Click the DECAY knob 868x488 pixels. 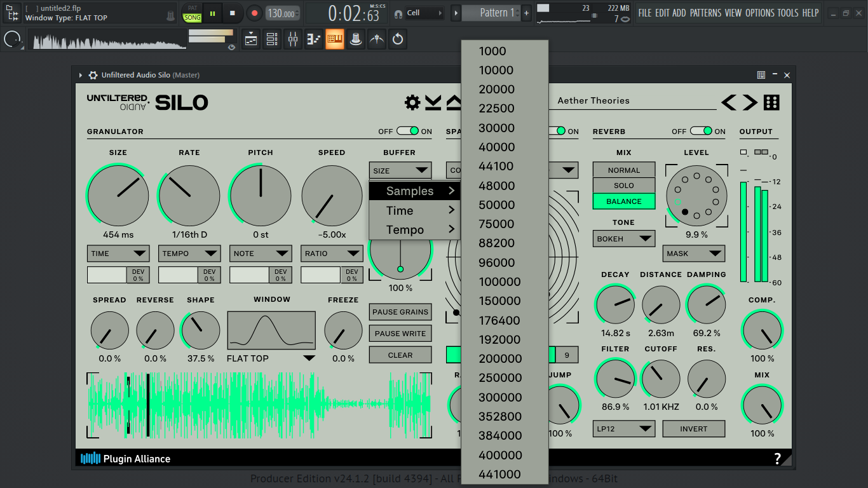pos(615,304)
